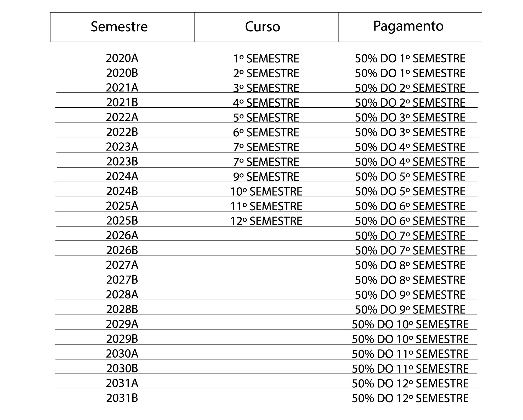Viewport: 523px width, 420px height.
Task: Click the 2022A semester entry
Action: point(122,117)
